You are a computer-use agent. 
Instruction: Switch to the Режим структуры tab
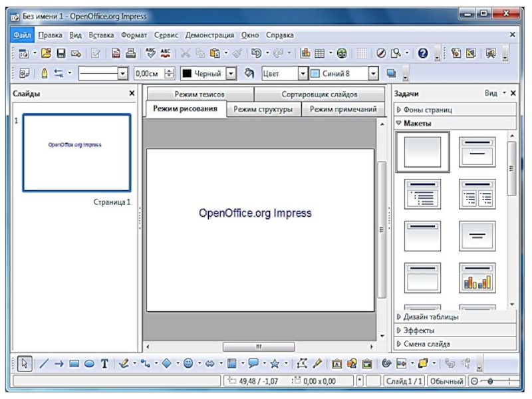tap(263, 110)
